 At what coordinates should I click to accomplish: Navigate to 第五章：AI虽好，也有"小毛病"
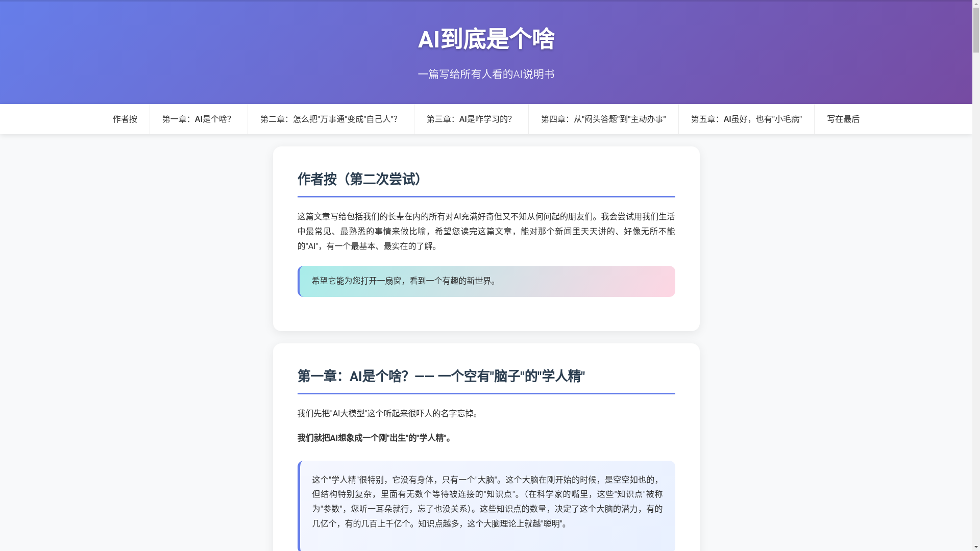click(x=746, y=119)
